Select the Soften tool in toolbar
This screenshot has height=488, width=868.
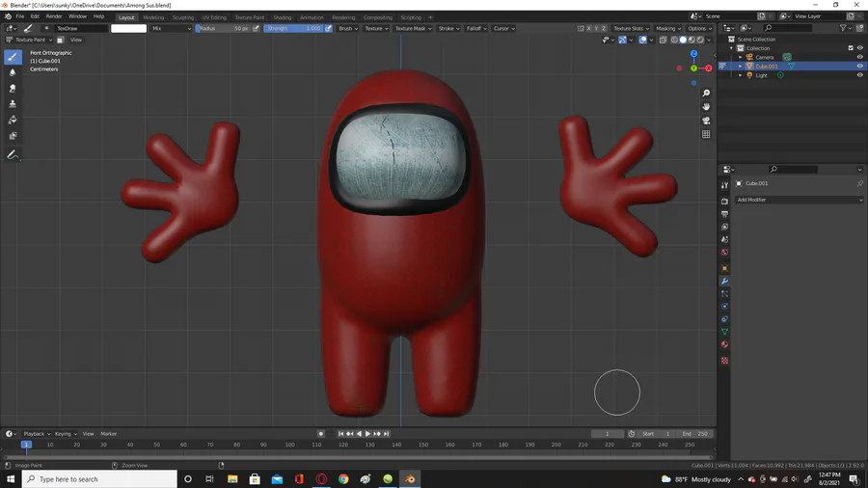[x=13, y=72]
